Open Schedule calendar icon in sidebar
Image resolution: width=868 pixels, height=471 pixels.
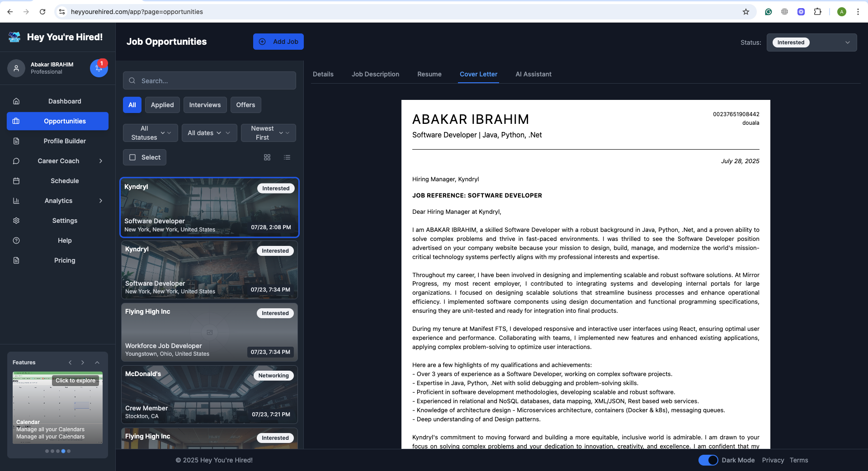click(x=16, y=181)
